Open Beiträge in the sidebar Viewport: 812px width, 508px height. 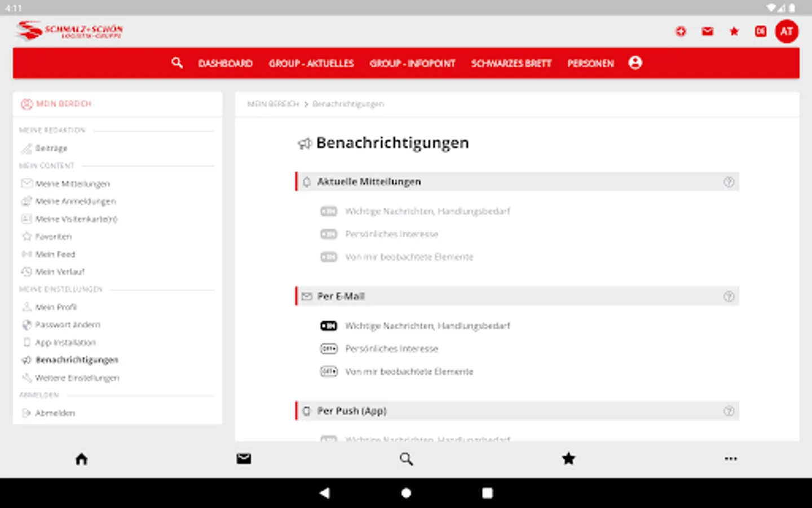pos(51,148)
